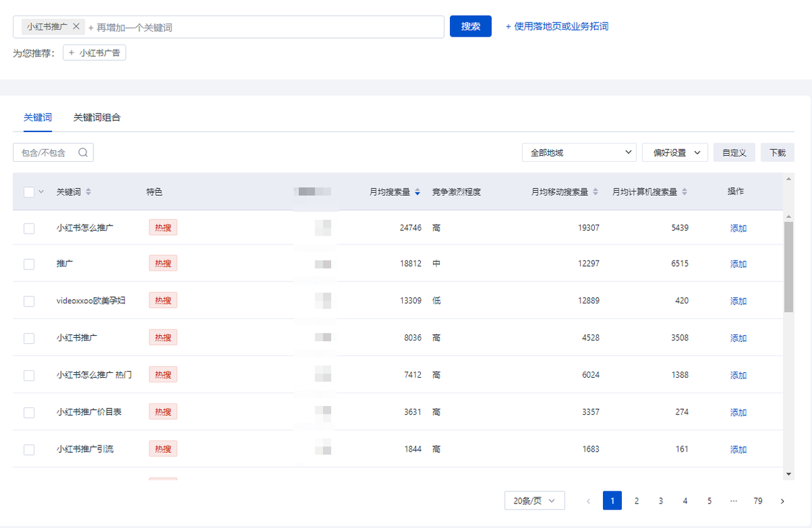The height and width of the screenshot is (528, 812).
Task: Select the 关键词 tab
Action: tap(37, 116)
